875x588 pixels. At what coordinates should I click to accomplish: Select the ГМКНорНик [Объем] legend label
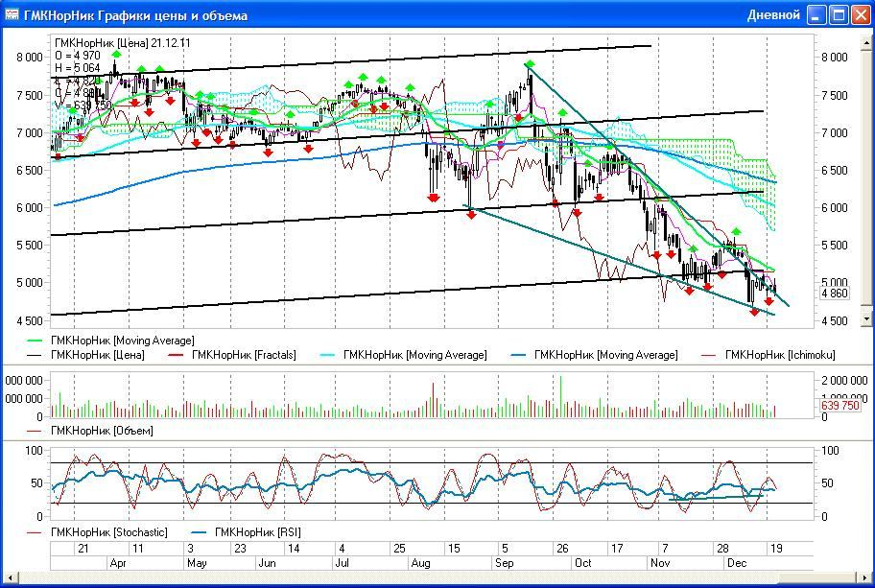point(102,431)
